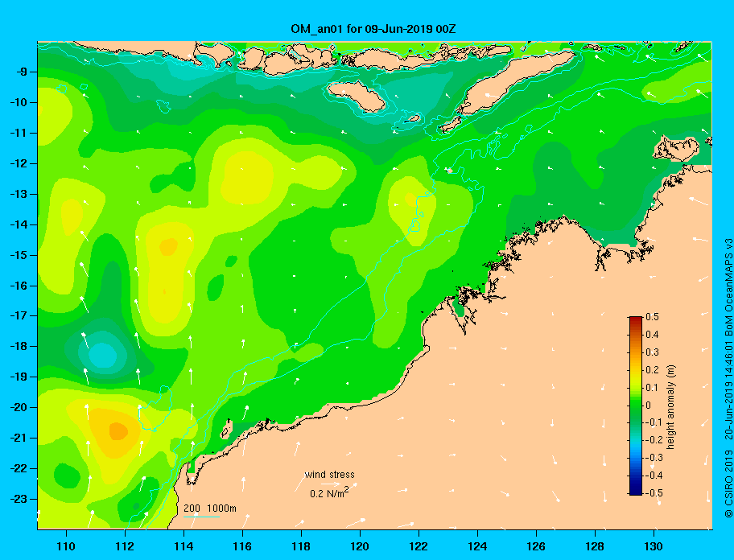Click the latitude label -22

[19, 468]
